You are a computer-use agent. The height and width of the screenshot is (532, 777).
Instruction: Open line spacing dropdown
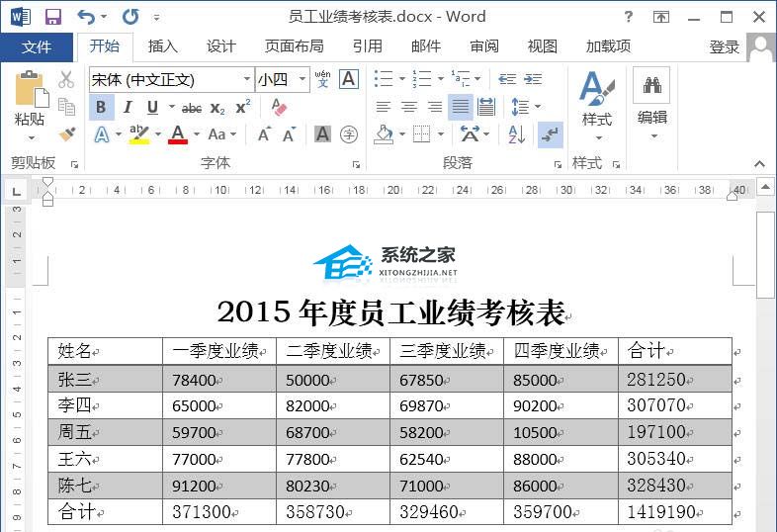[525, 107]
